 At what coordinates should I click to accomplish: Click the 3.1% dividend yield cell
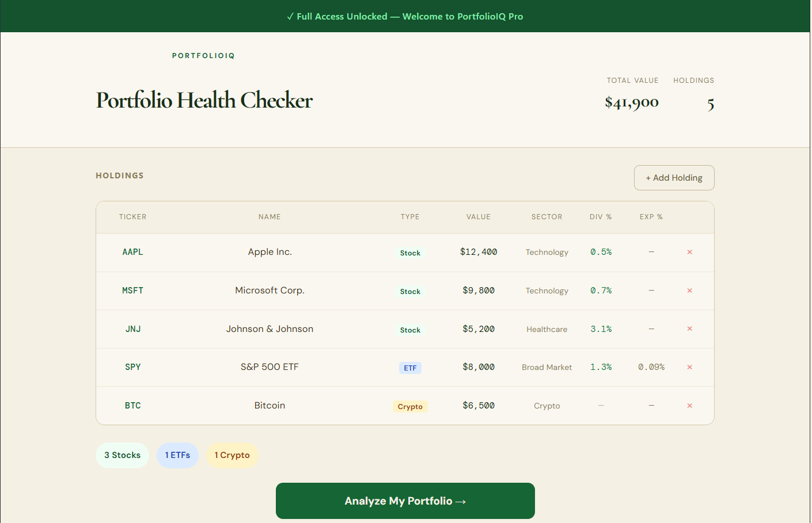coord(601,329)
